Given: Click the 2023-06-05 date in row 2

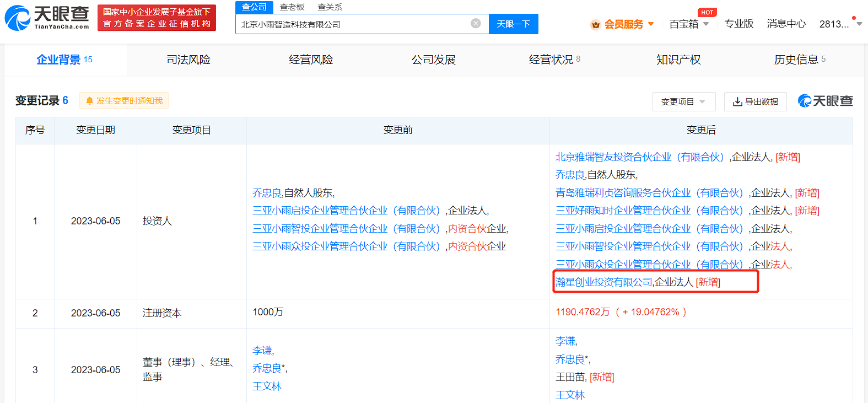Looking at the screenshot, I should click(x=95, y=313).
